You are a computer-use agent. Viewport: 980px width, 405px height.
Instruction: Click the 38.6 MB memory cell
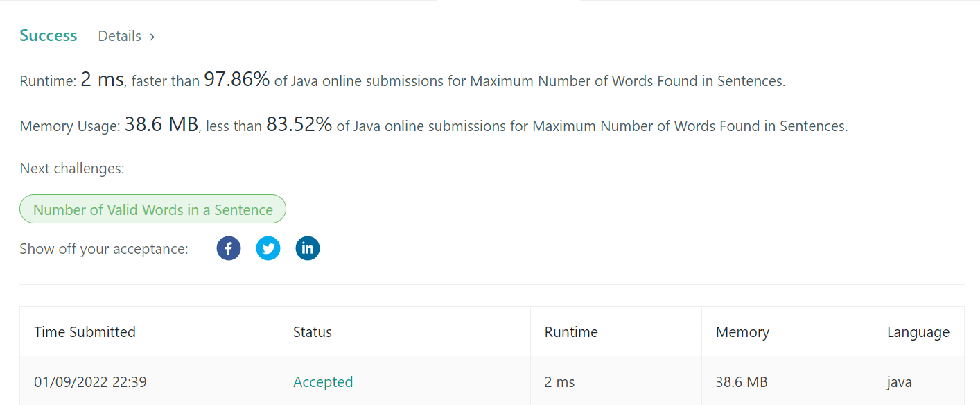[x=740, y=381]
